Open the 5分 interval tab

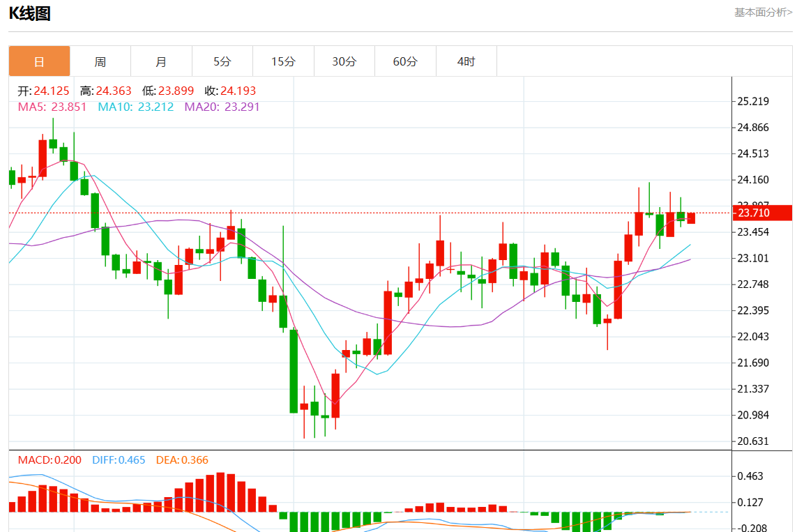[222, 61]
